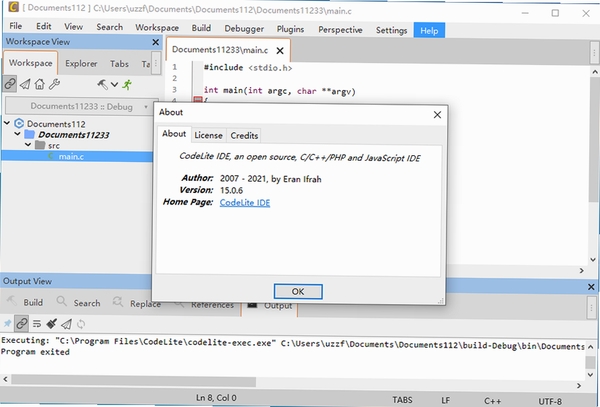Open the Build tab in Output View
This screenshot has height=407, width=600.
pyautogui.click(x=24, y=302)
